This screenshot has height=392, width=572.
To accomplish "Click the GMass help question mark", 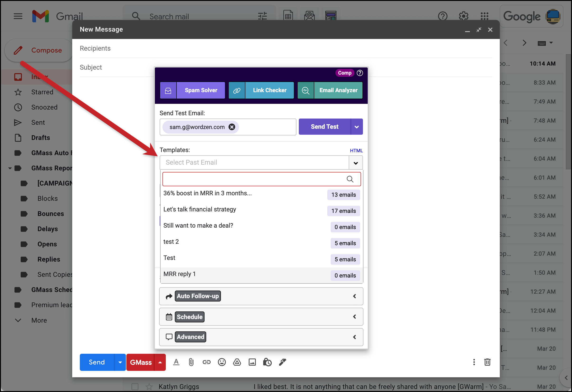I will tap(360, 73).
